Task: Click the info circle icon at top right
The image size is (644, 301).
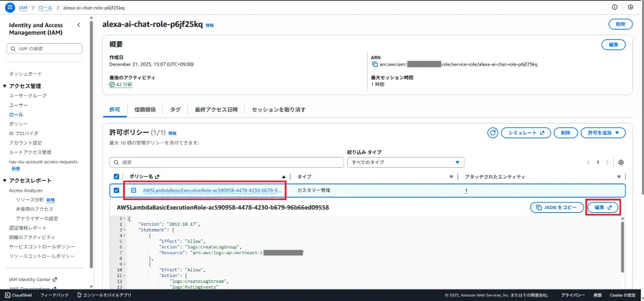Action: tap(613, 7)
